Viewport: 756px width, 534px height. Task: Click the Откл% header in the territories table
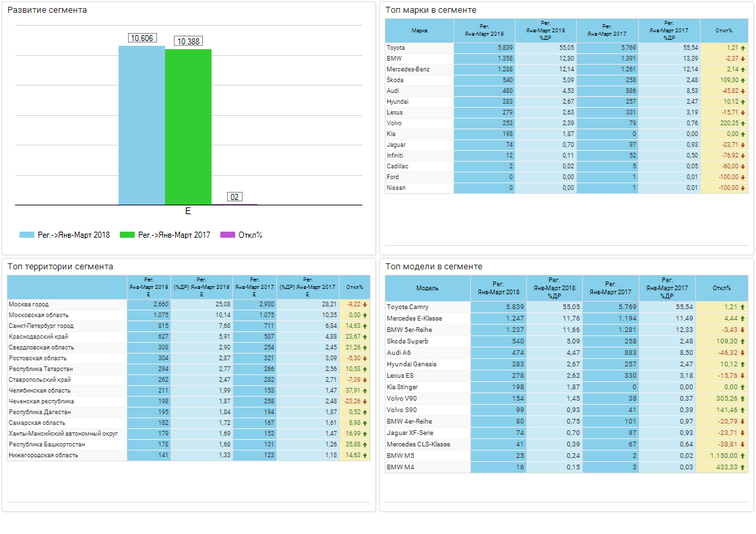tap(354, 287)
